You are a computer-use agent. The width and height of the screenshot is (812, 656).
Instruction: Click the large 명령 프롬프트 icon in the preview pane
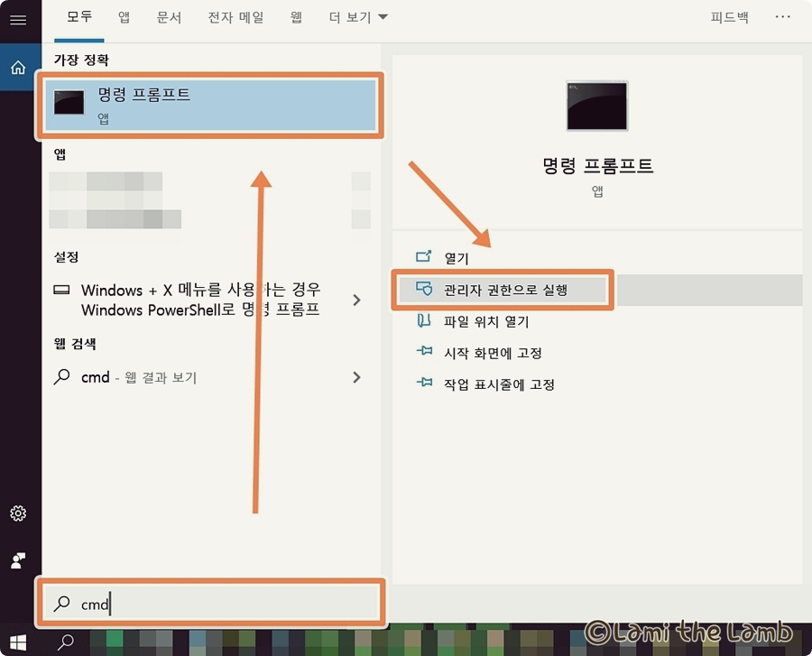click(596, 106)
